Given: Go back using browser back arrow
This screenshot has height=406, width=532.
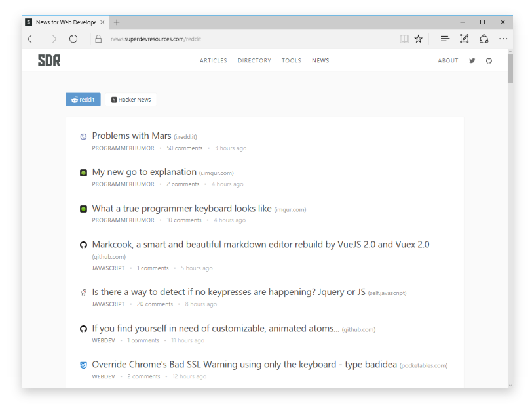Looking at the screenshot, I should click(x=31, y=39).
